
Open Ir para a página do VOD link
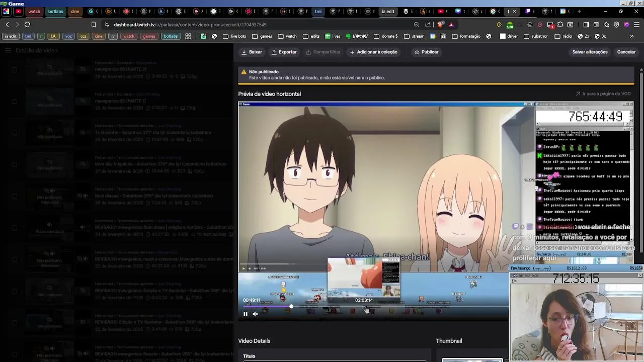coord(603,94)
